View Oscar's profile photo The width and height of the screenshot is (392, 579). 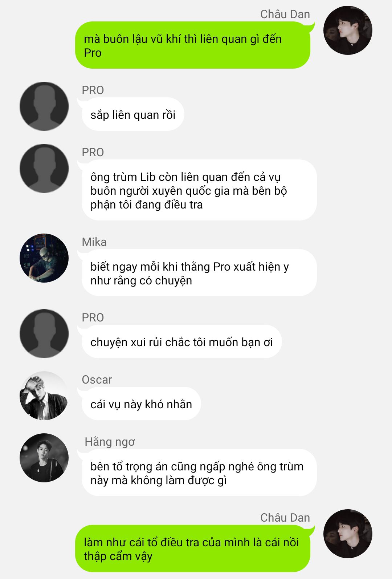(x=44, y=396)
